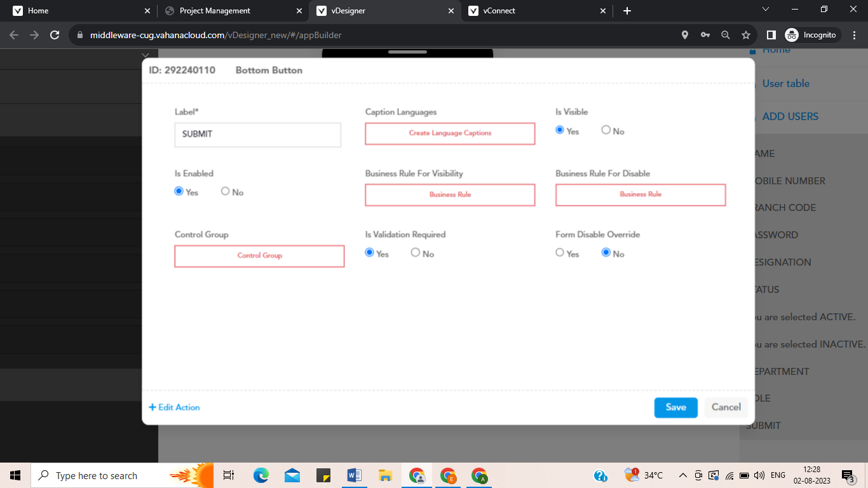Switch to the vConnect tab
The height and width of the screenshot is (488, 868).
pos(499,11)
